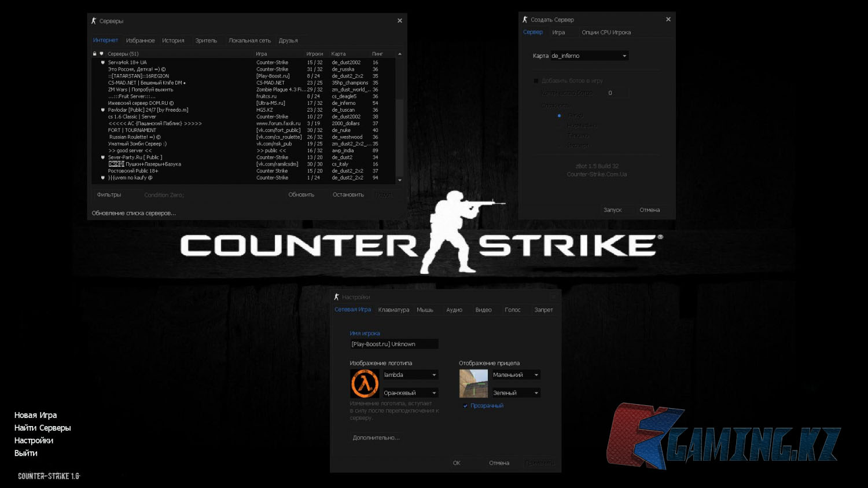Click the Имя игрока input field

click(x=394, y=344)
